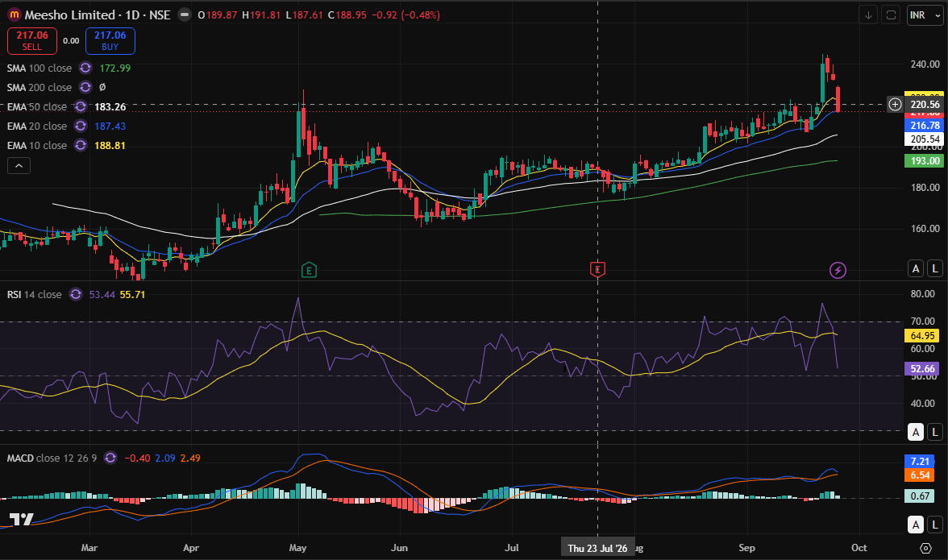Select the RSI 14 close indicator label

(x=35, y=294)
